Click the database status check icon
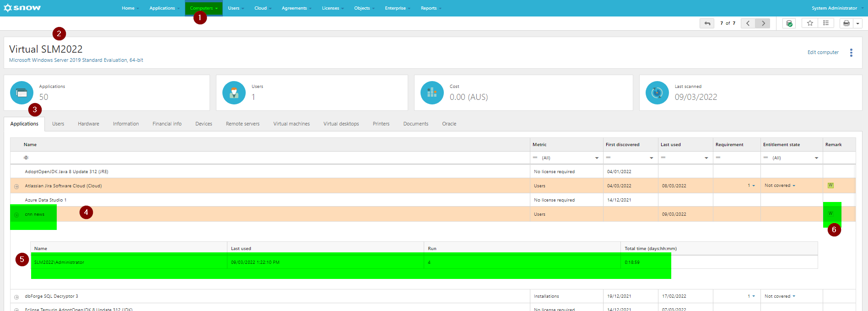 coord(789,23)
